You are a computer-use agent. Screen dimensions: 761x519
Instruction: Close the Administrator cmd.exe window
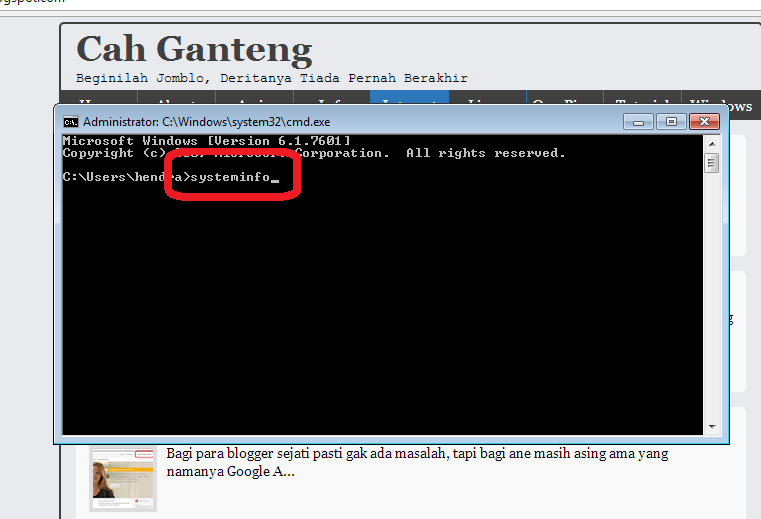(x=704, y=121)
